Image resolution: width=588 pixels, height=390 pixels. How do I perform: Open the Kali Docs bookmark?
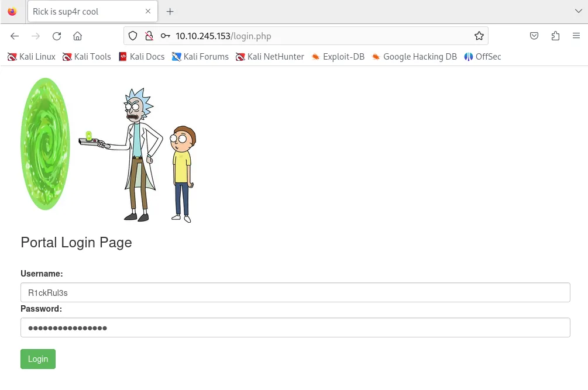142,57
